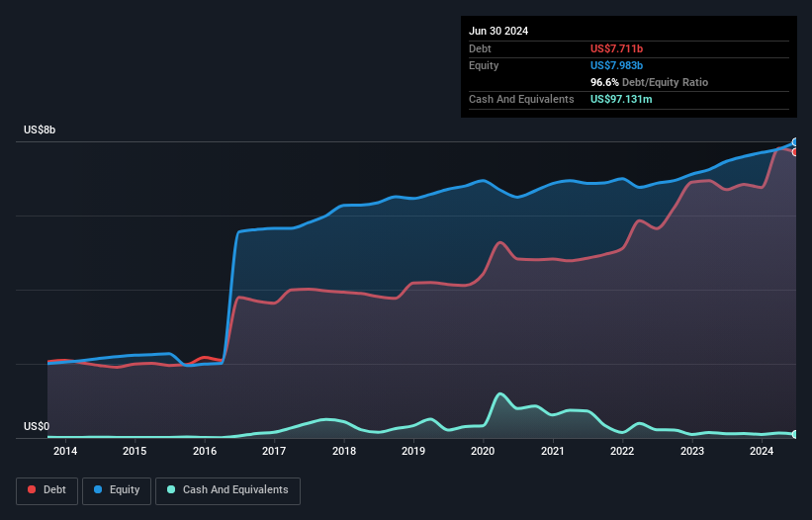Click the US$7.711b debt value
This screenshot has height=520, width=812.
pyautogui.click(x=616, y=48)
